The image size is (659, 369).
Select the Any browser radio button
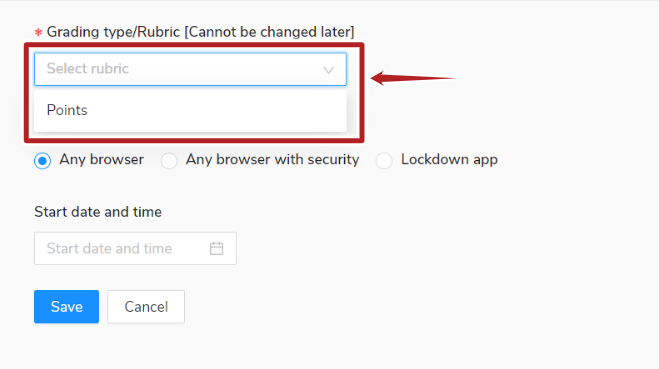pyautogui.click(x=42, y=161)
